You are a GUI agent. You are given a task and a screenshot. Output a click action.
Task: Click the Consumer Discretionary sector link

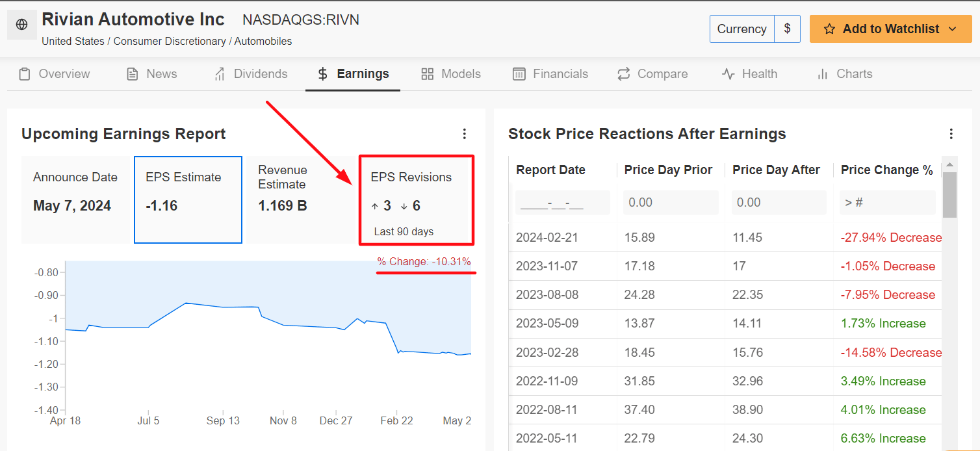click(169, 42)
